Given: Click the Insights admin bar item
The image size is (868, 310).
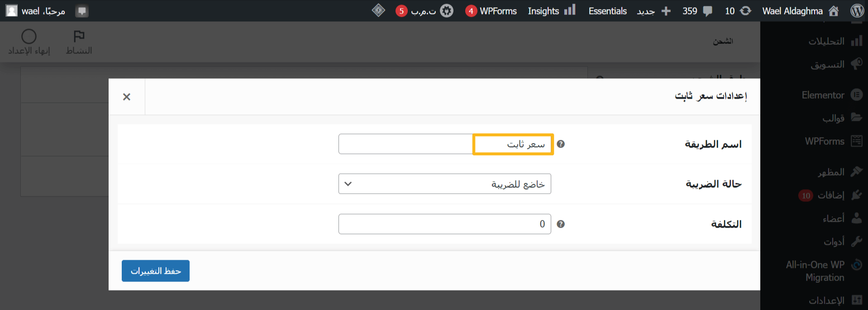Looking at the screenshot, I should 544,11.
